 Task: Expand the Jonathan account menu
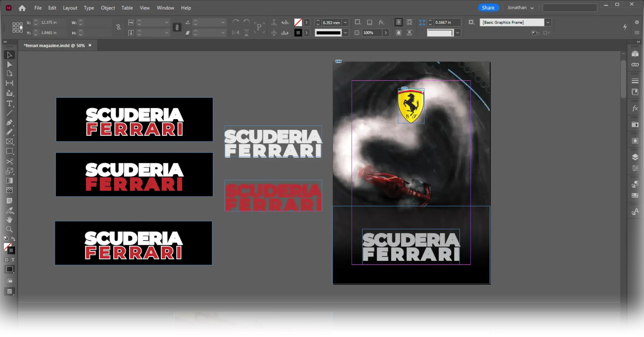coord(520,8)
